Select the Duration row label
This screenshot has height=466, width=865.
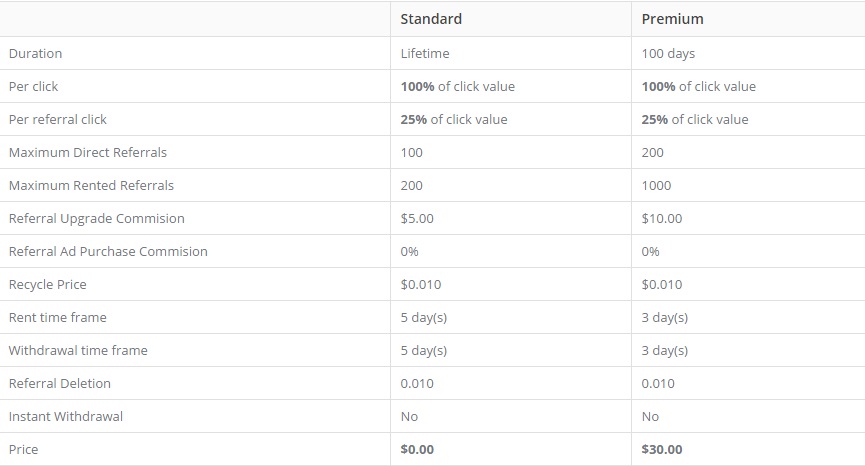coord(35,53)
